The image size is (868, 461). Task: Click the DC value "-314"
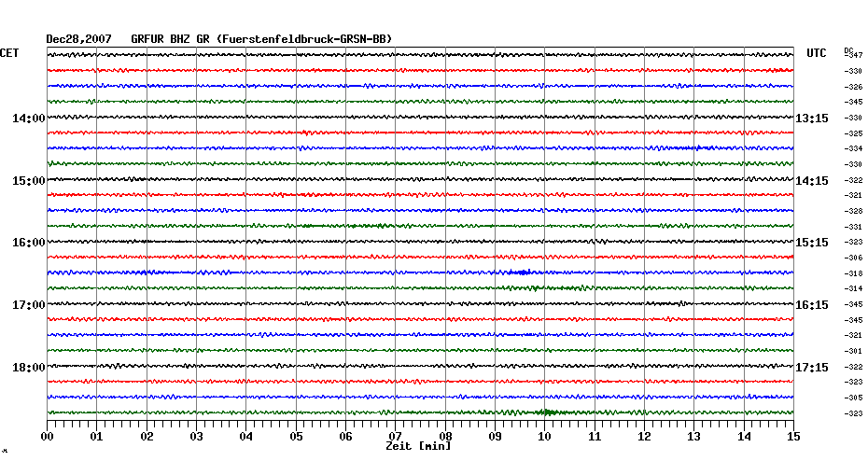coord(853,289)
